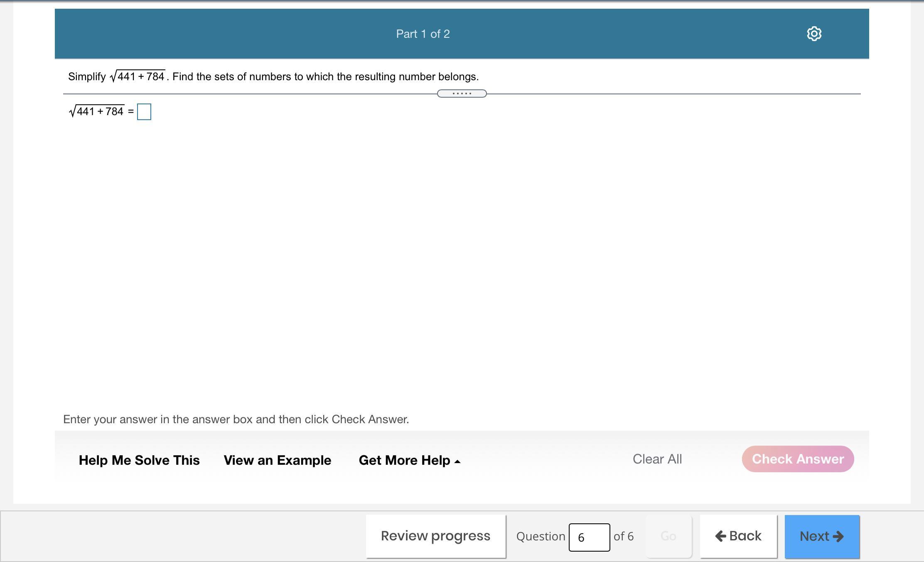Click the Get More Help arrow caret
Viewport: 924px width, 562px height.
click(x=457, y=461)
